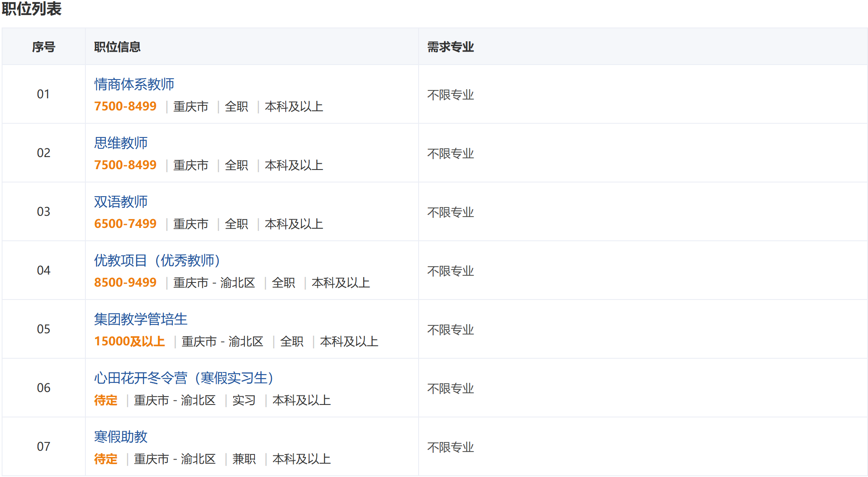Viewport: 868px width, 477px height.
Task: Click row number 01
Action: [x=44, y=94]
